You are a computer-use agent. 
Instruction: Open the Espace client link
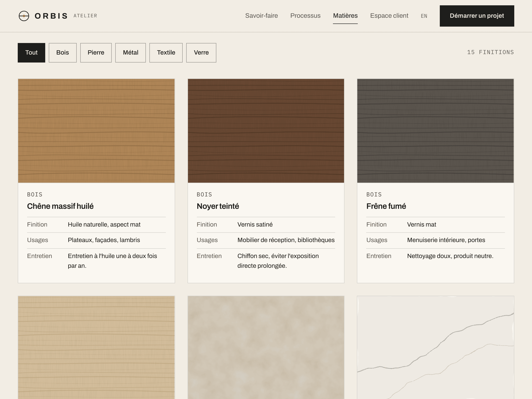click(389, 16)
